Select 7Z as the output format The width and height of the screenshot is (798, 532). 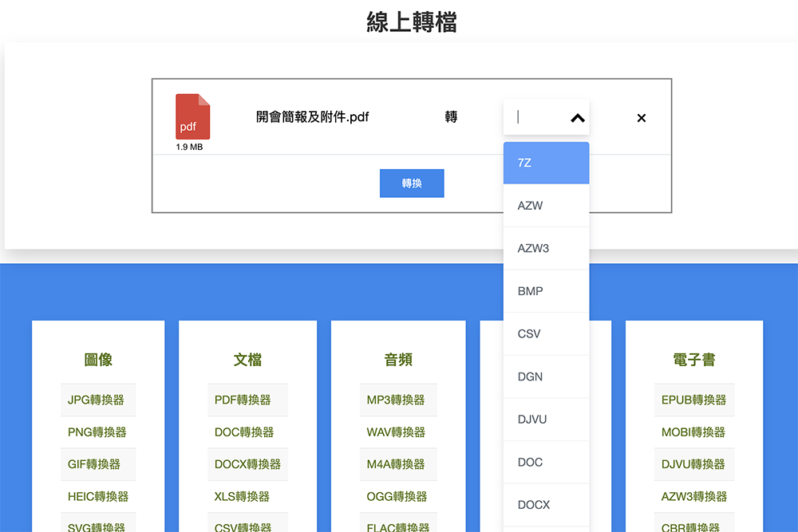(546, 162)
